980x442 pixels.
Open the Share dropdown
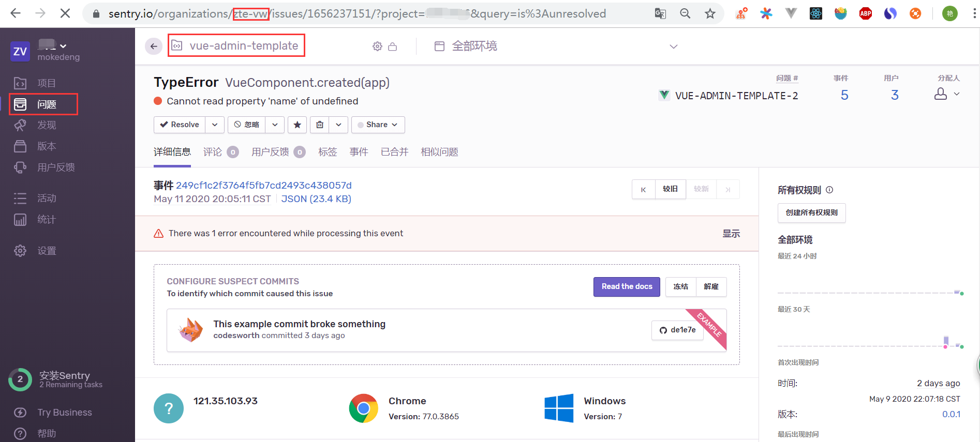tap(378, 125)
